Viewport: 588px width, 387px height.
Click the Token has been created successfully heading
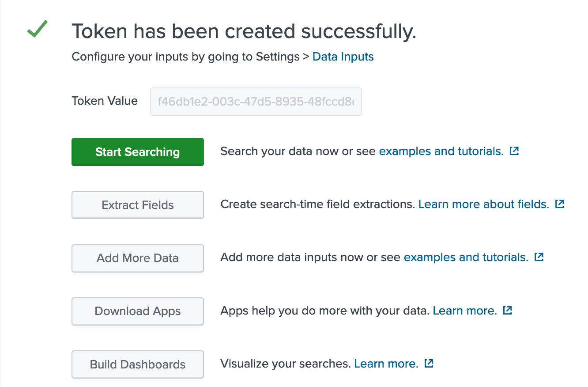point(244,31)
